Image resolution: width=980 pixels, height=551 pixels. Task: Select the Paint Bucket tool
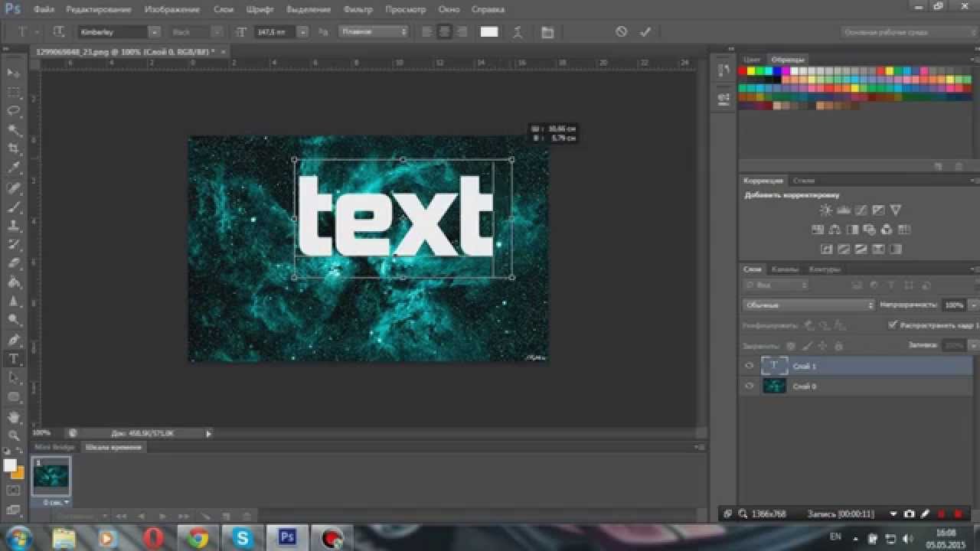(14, 283)
